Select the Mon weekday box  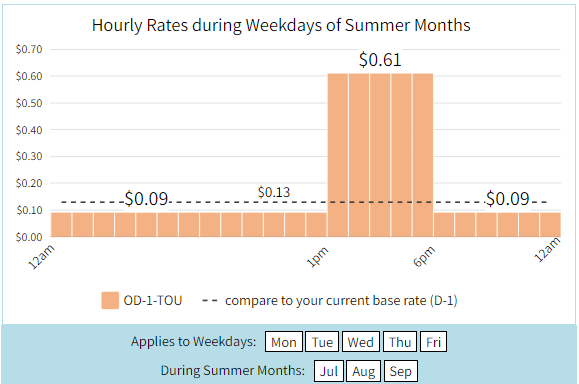(284, 342)
